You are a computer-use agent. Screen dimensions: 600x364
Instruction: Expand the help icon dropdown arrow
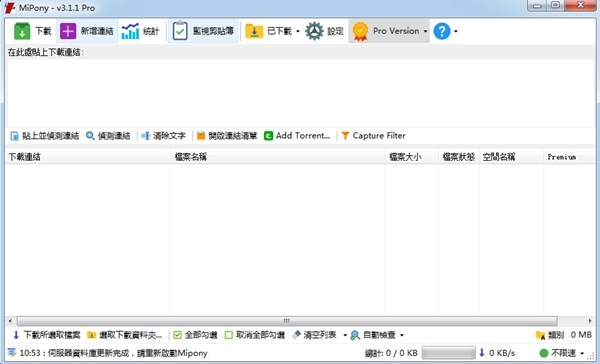pos(456,31)
